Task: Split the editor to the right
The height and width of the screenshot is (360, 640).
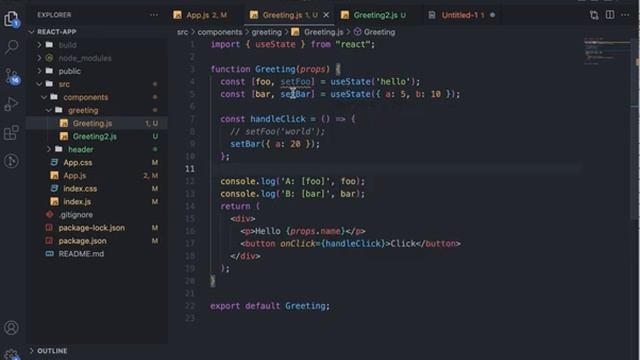Action: 610,15
